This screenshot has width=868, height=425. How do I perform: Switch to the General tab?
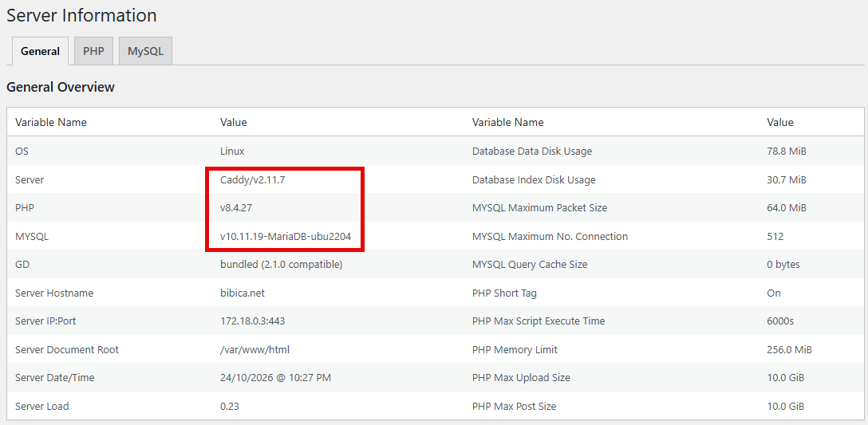point(41,52)
